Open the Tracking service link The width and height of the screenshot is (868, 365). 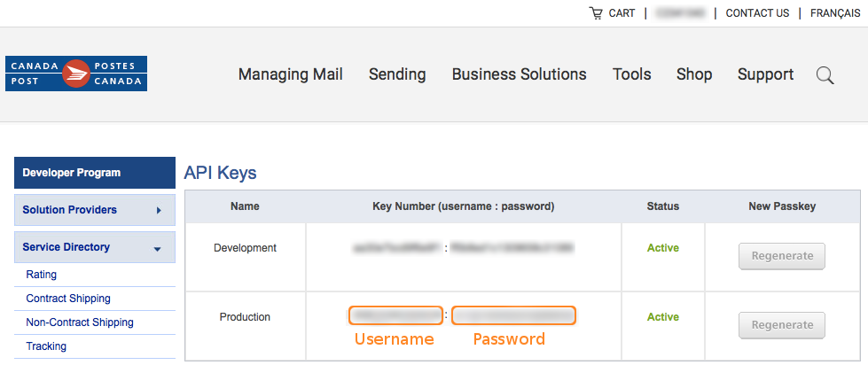pos(46,346)
